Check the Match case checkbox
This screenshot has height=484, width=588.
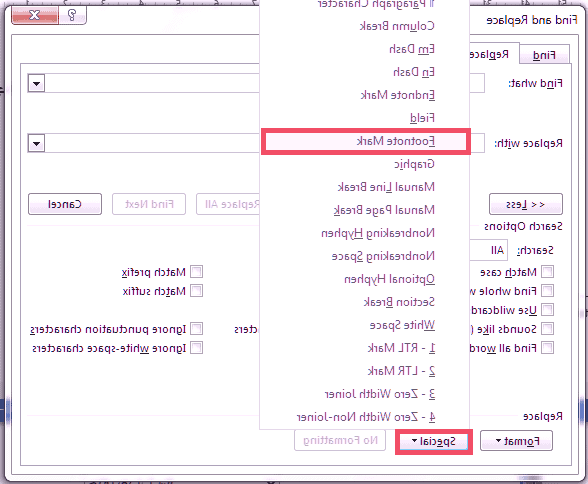[x=547, y=271]
